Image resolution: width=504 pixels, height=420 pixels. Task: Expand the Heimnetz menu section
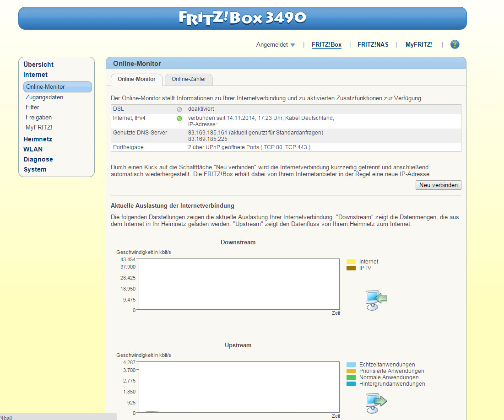[x=38, y=139]
